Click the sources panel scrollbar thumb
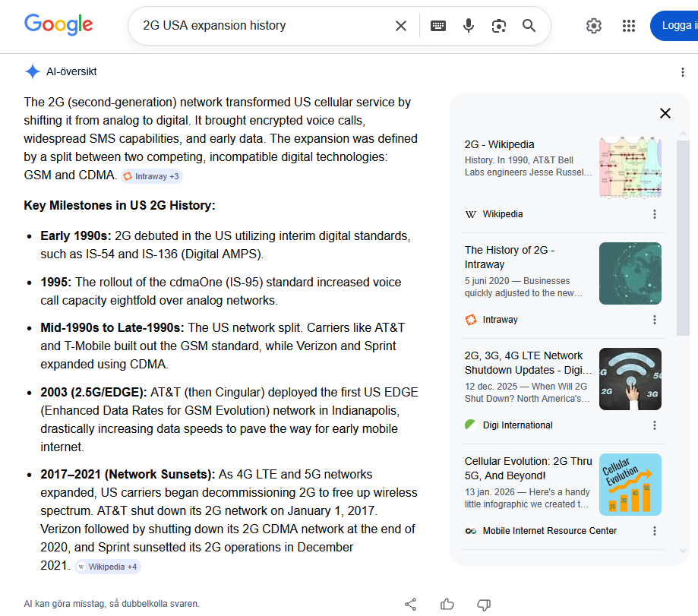Viewport: 698px width, 616px height. click(x=683, y=238)
